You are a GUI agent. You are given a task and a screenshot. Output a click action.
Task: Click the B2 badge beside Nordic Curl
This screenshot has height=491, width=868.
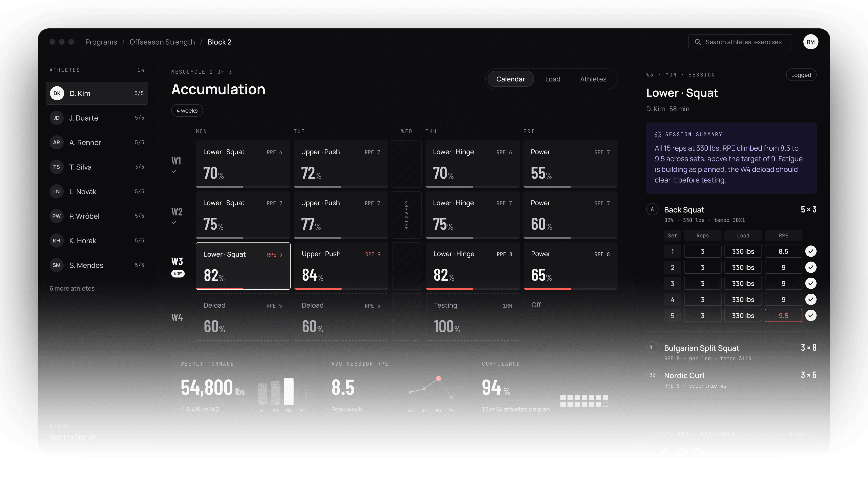click(x=652, y=375)
